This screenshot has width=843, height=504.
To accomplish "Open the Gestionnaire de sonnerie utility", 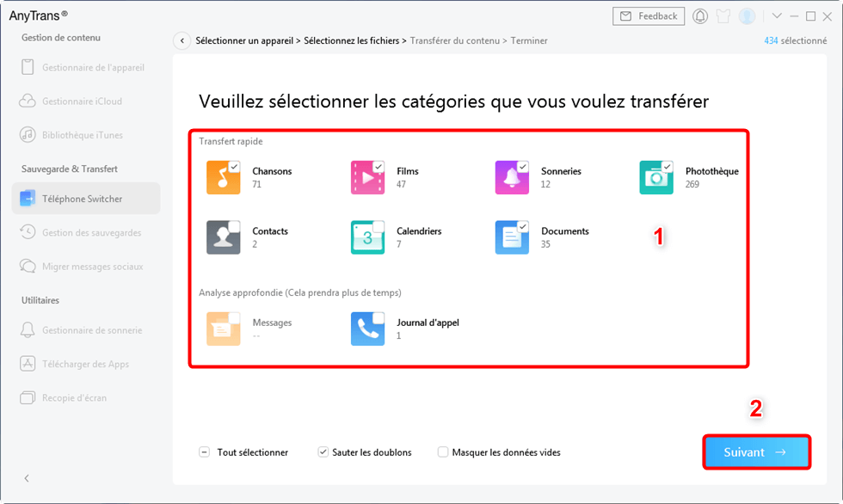I will pyautogui.click(x=85, y=329).
